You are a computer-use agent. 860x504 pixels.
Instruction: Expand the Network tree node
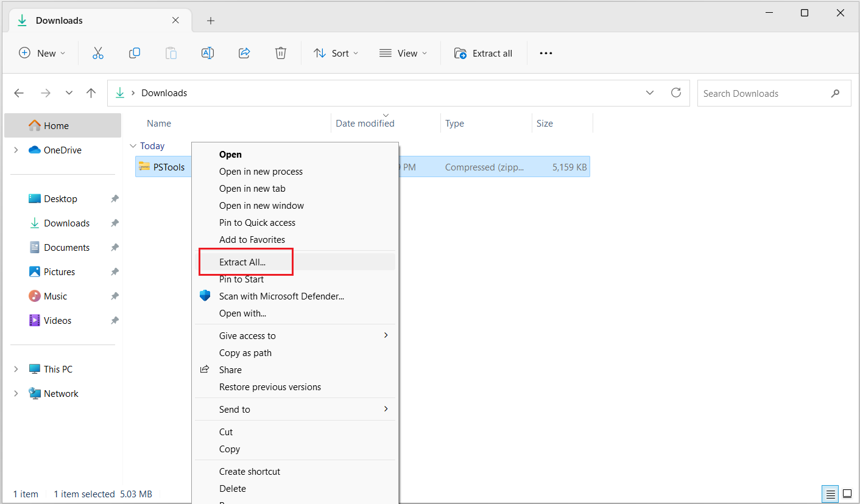[x=16, y=393]
